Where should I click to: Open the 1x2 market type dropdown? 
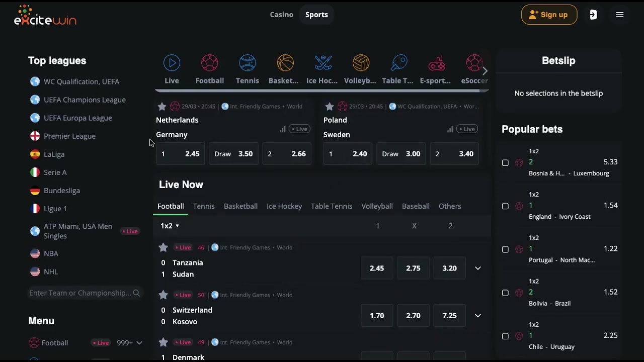[170, 226]
